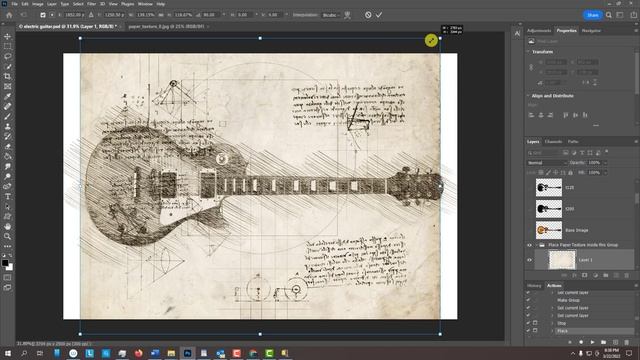Toggle the Place action step checkmark
This screenshot has height=360, width=640.
[528, 331]
